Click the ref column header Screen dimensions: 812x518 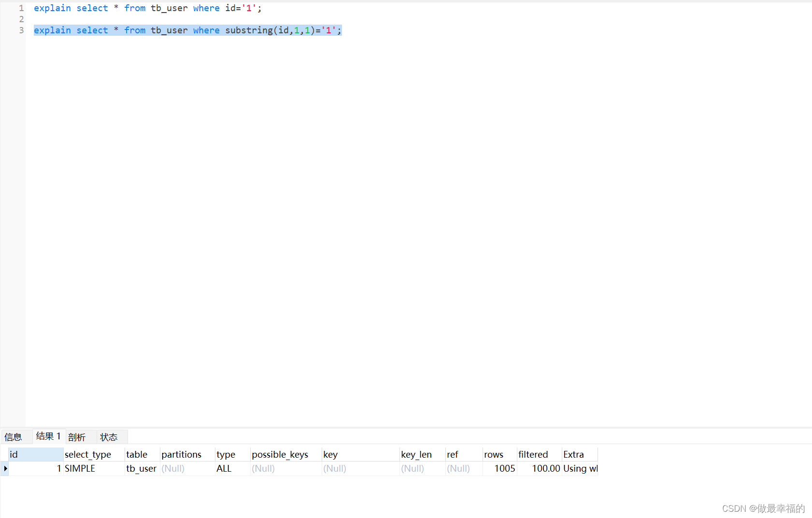tap(464, 454)
